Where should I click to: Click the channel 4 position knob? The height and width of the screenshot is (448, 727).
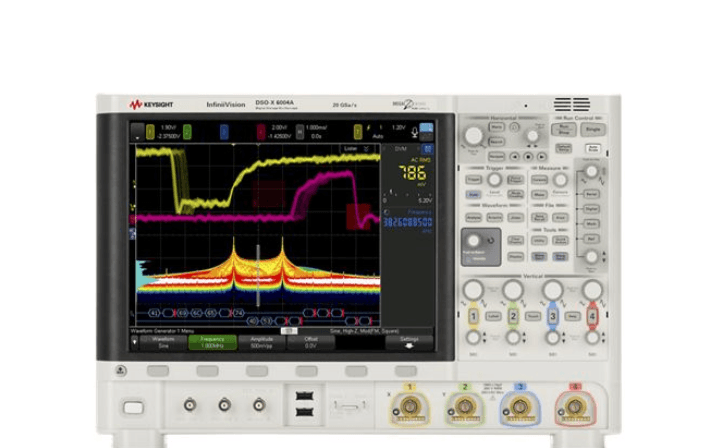click(x=592, y=338)
